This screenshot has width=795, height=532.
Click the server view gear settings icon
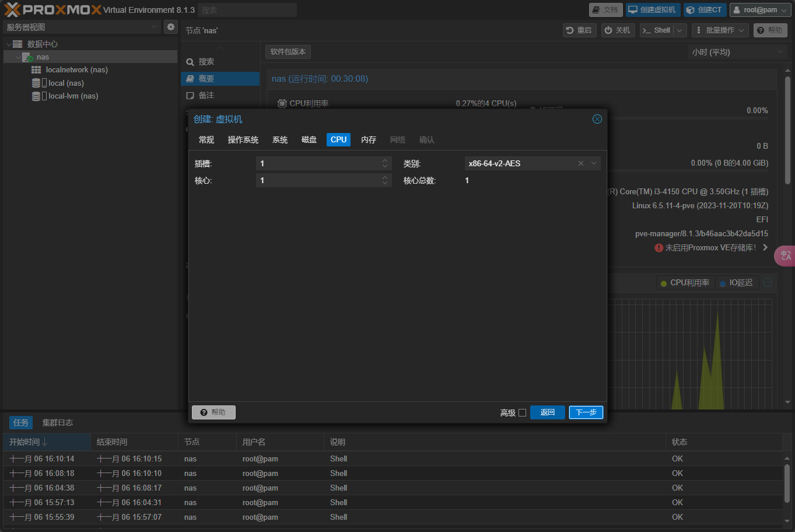170,27
